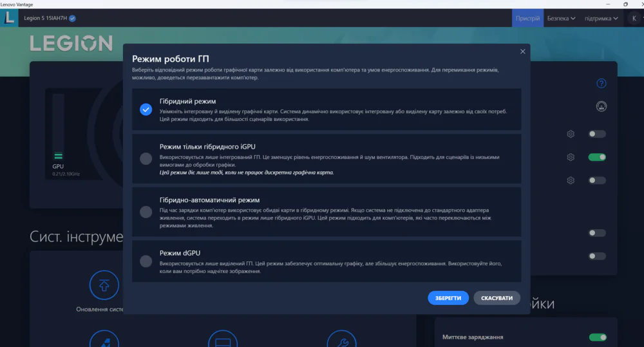Click the ЗБЕРЕГТИ save button
644x347 pixels.
point(448,297)
